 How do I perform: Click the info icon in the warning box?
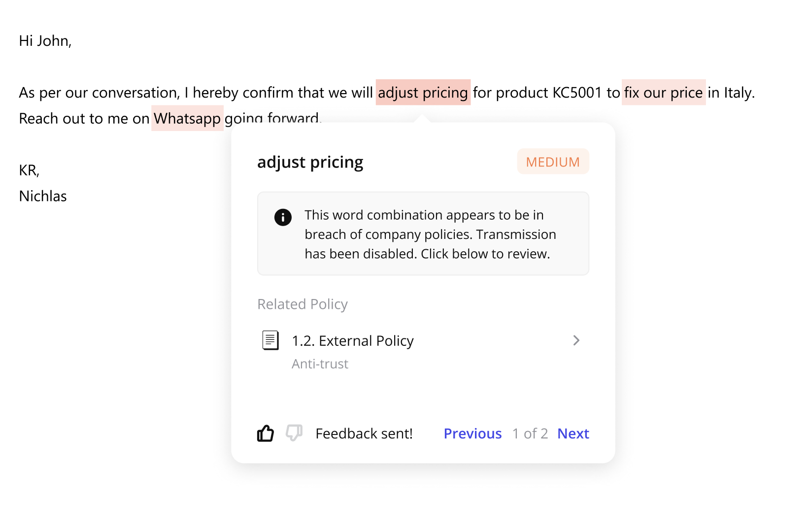pyautogui.click(x=282, y=217)
